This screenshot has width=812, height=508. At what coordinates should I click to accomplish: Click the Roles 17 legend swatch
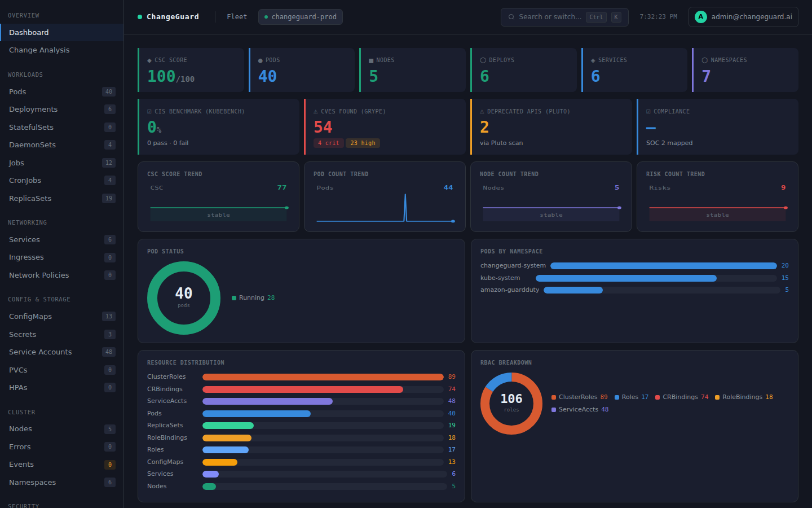617,397
